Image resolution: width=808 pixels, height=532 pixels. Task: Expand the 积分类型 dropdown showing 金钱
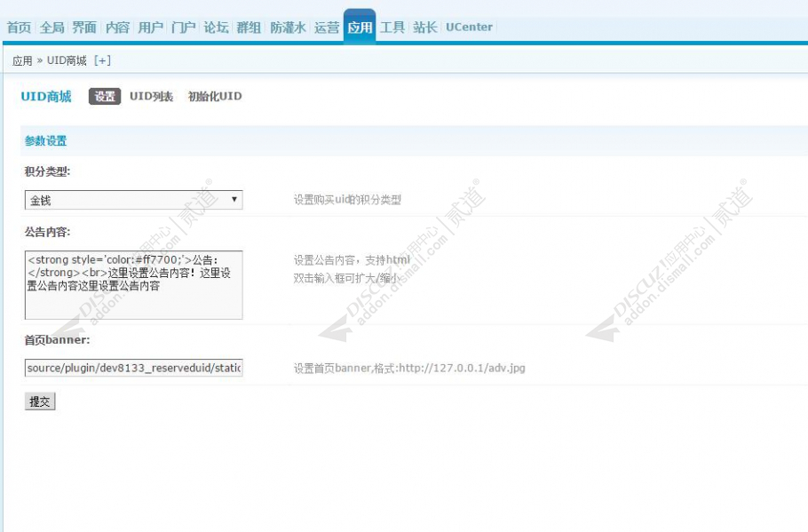[x=133, y=200]
